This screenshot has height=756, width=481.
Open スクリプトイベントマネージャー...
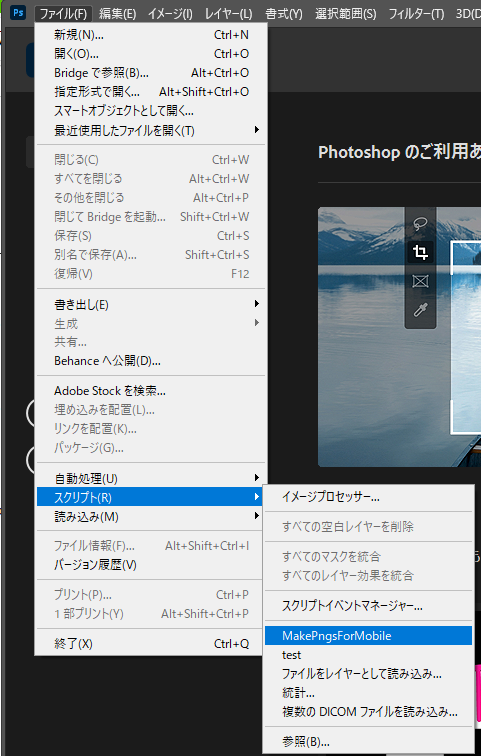click(x=369, y=606)
